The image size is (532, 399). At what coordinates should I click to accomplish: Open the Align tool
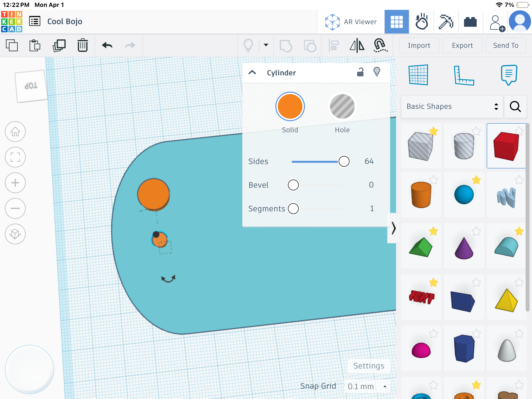(x=334, y=45)
